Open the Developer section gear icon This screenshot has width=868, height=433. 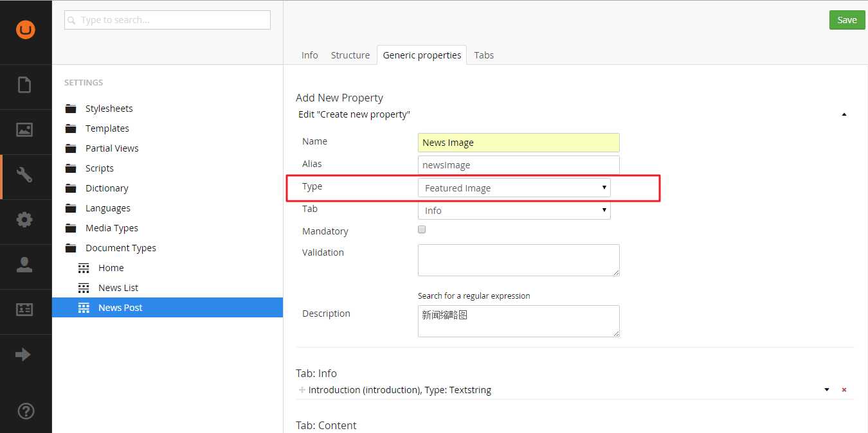tap(24, 220)
